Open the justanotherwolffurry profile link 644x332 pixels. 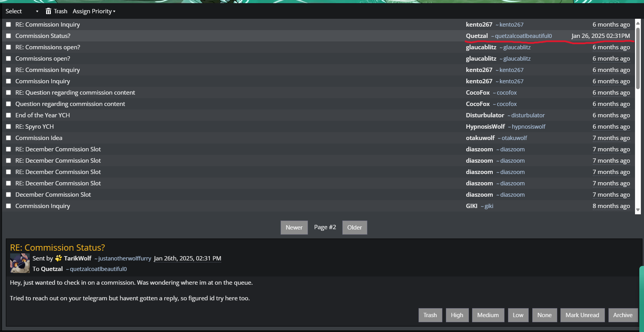click(x=125, y=258)
